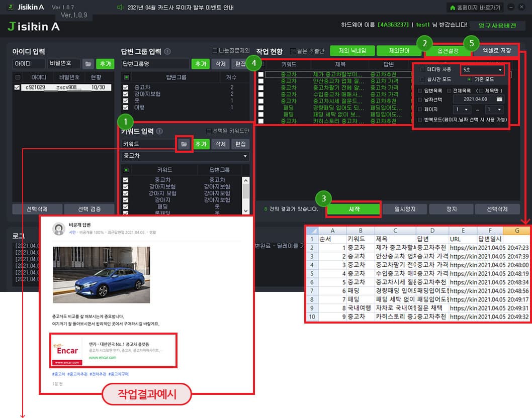The height and width of the screenshot is (418, 532).
Task: Open the date picker calendar icon
Action: (x=499, y=99)
